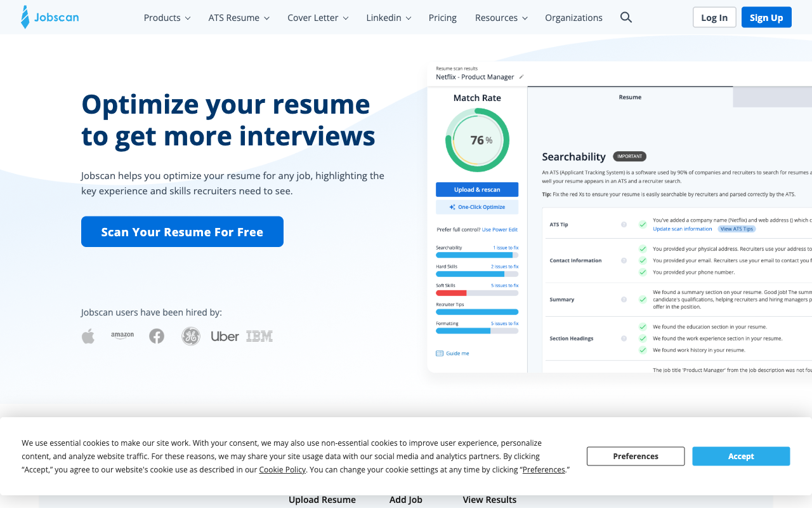Go to the Pricing page
812x508 pixels.
(443, 18)
